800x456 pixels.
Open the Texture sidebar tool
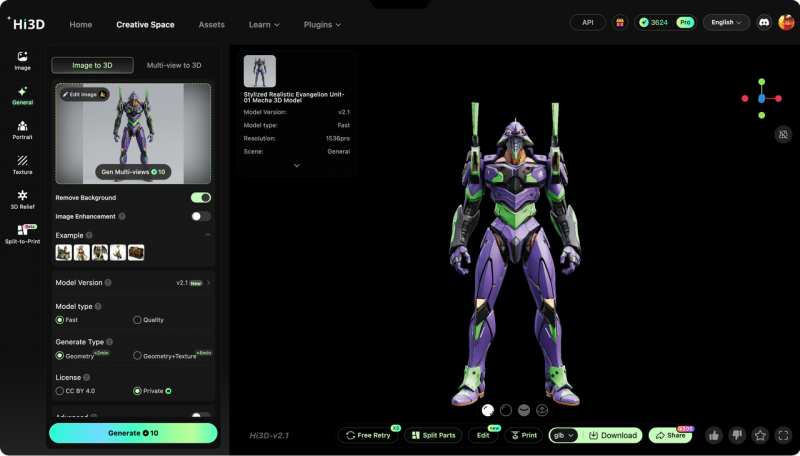pos(22,165)
